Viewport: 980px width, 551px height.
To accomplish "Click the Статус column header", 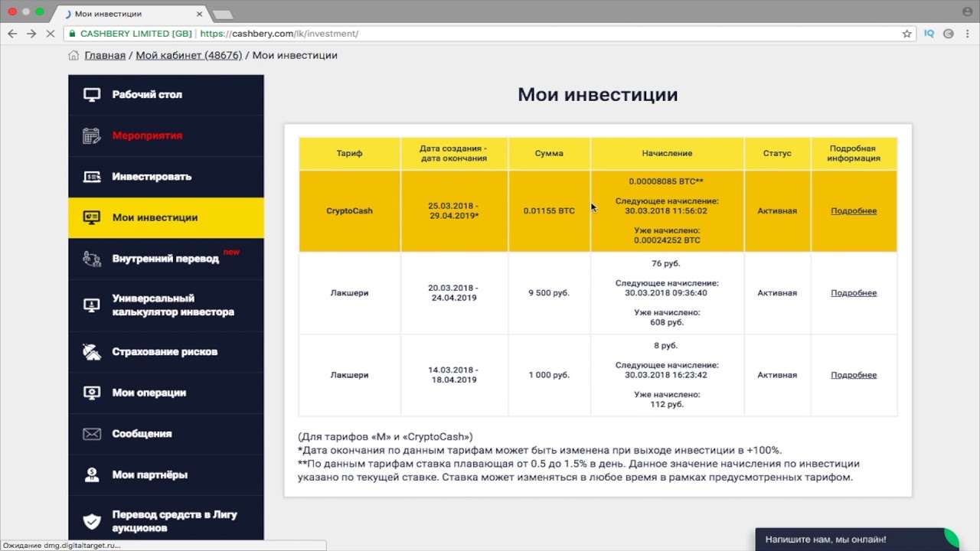I will click(777, 153).
